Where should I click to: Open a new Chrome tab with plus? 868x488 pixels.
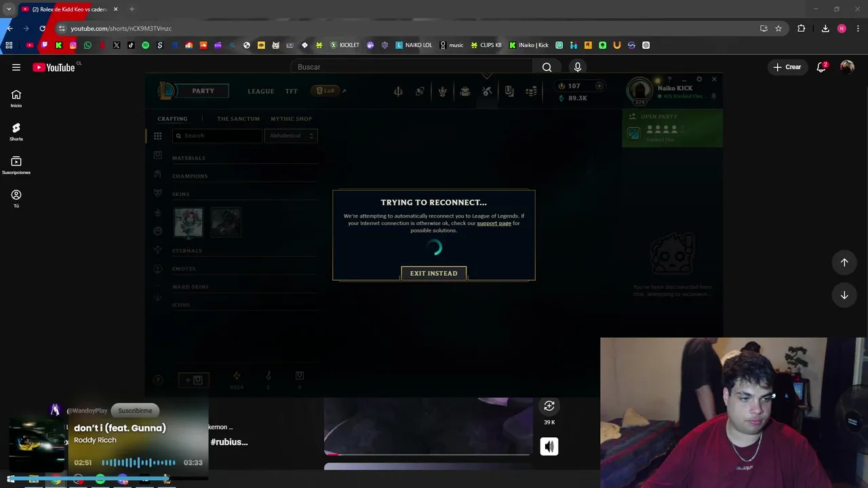coord(132,9)
